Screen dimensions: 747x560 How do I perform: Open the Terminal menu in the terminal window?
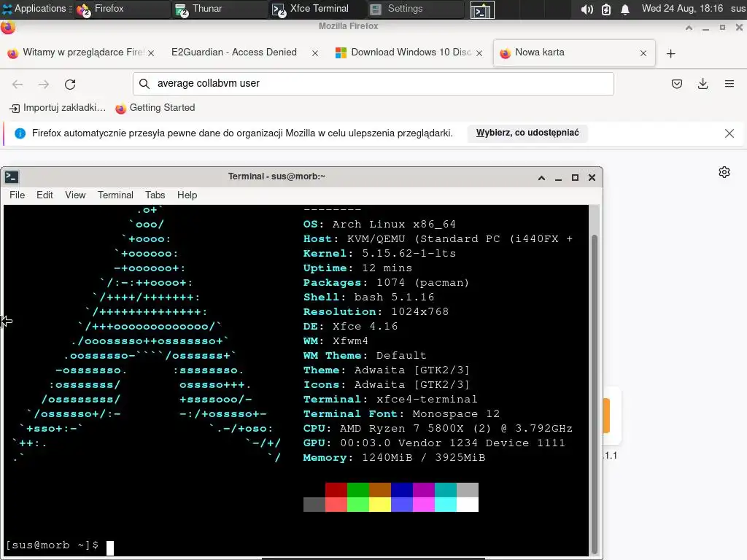pos(115,195)
